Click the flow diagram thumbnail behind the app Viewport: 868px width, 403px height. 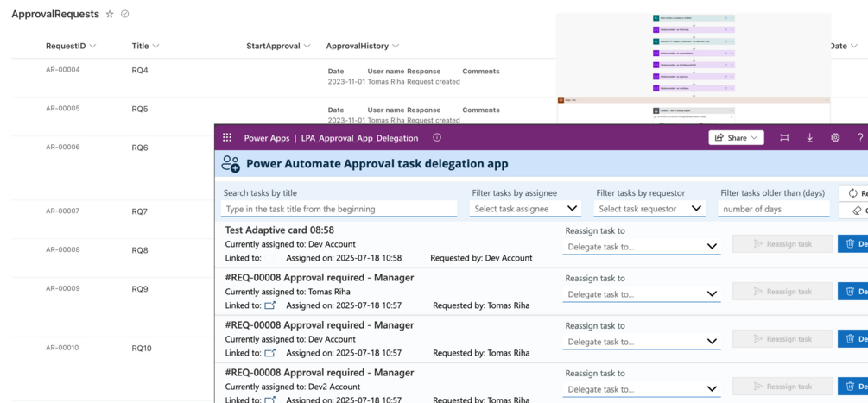point(693,68)
